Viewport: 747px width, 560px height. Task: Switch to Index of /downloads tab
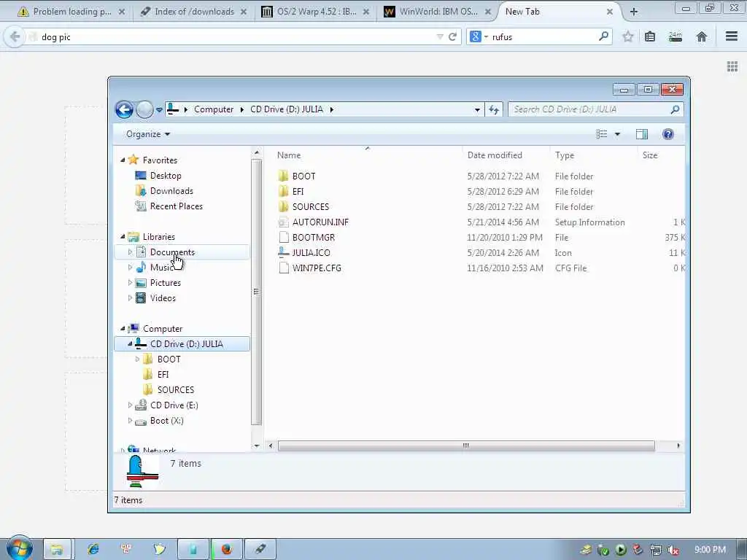[194, 12]
